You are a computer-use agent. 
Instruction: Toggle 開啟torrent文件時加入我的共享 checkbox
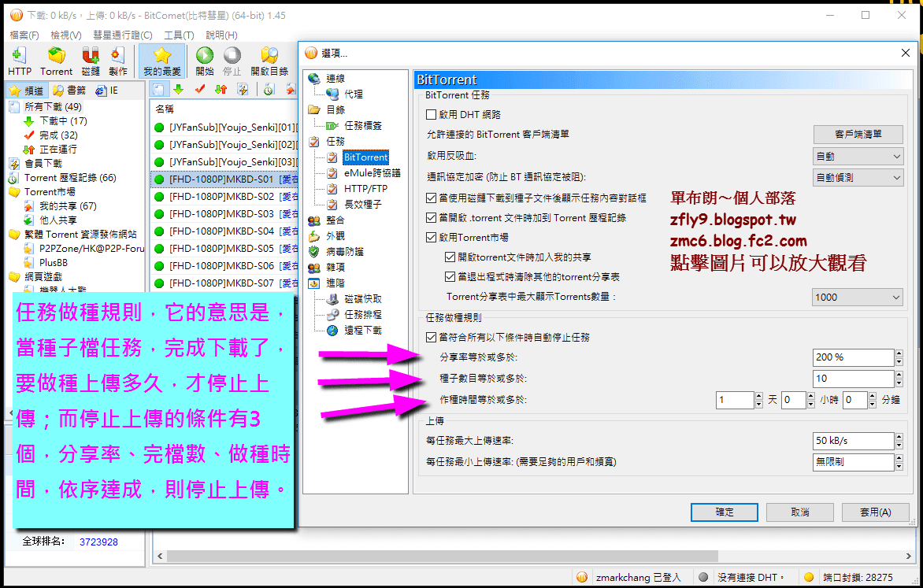coord(450,257)
